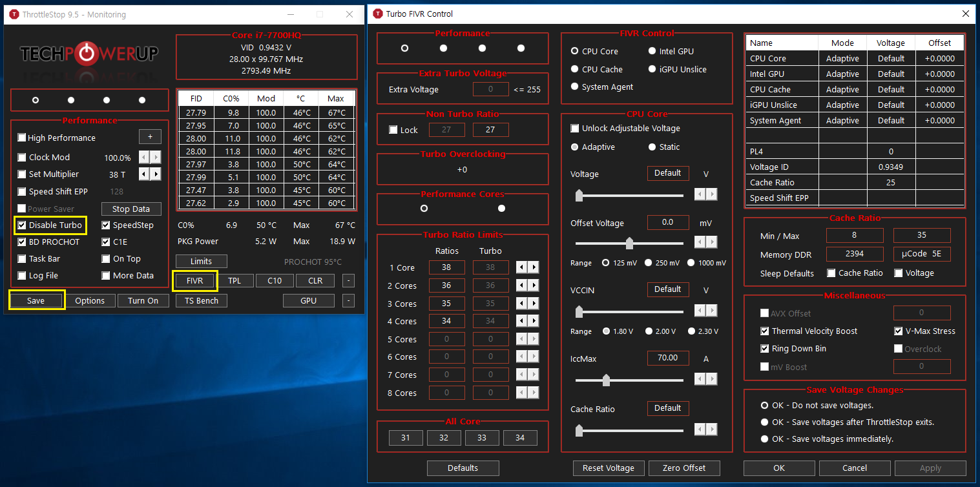This screenshot has height=487, width=980.
Task: Select the Intel GPU radio button
Action: 652,51
